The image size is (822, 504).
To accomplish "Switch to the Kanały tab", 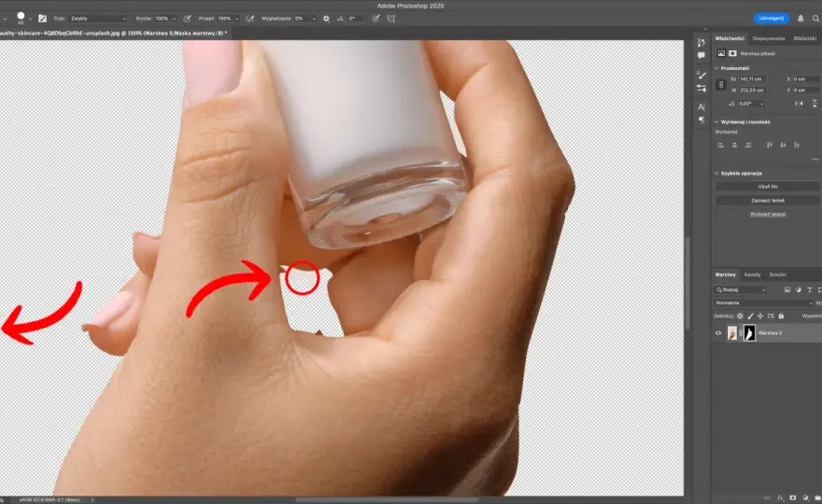I will click(x=752, y=274).
